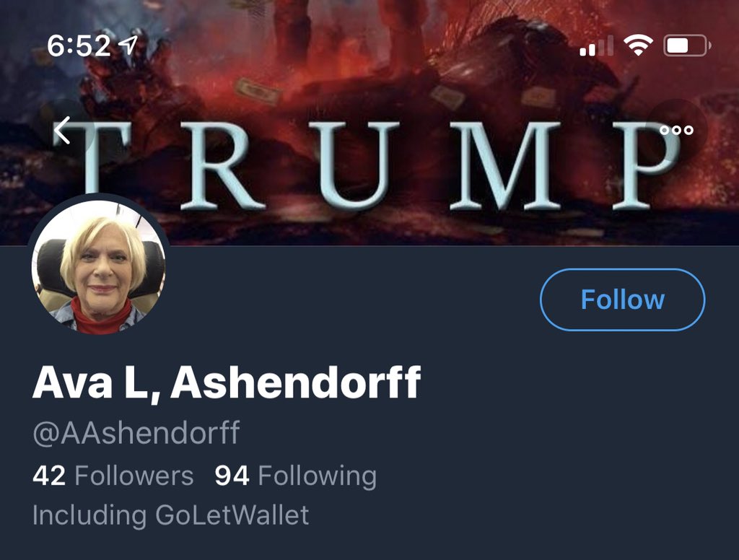The width and height of the screenshot is (739, 560).
Task: Tap the number 42 follower count
Action: pyautogui.click(x=49, y=476)
